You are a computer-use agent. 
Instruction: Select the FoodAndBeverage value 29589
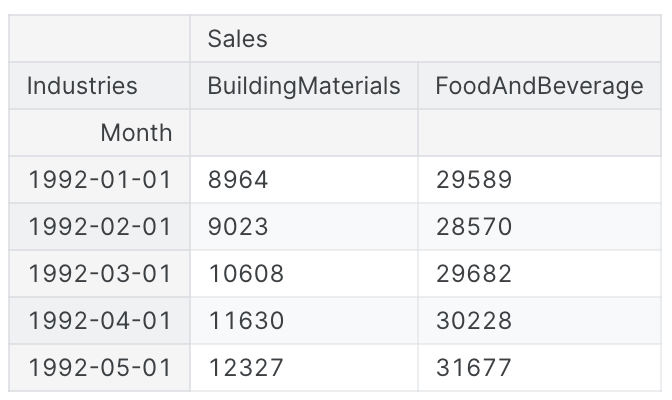click(474, 180)
